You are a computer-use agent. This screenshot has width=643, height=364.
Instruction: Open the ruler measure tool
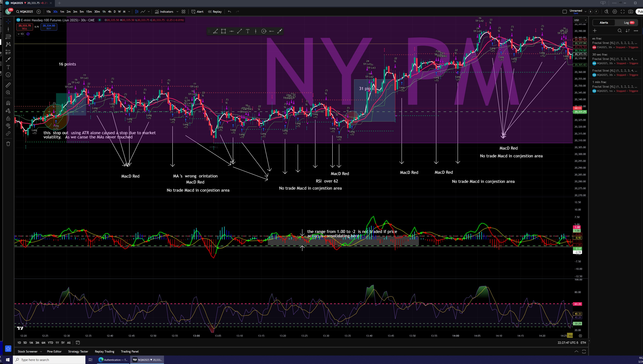8,85
